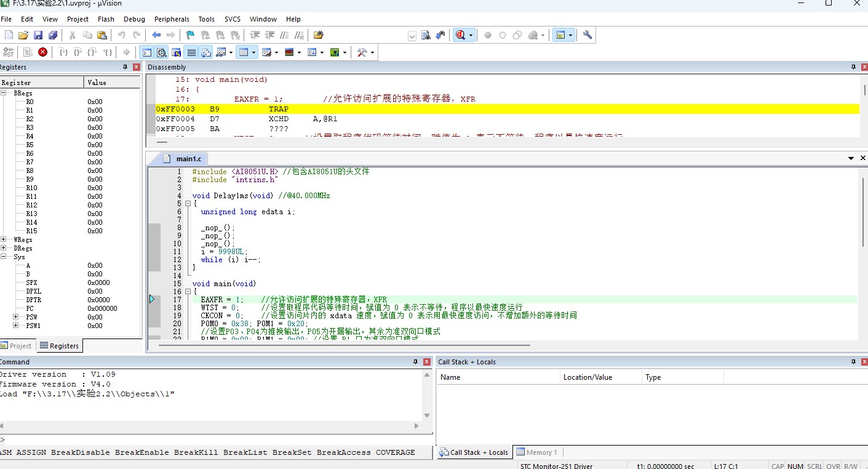Reset the CPU with the RST icon
The image size is (868, 469).
click(x=9, y=52)
